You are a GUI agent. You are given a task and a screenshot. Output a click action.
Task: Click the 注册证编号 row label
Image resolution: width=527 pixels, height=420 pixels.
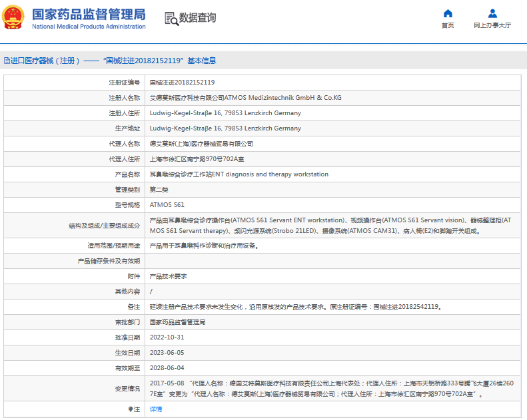[x=125, y=83]
